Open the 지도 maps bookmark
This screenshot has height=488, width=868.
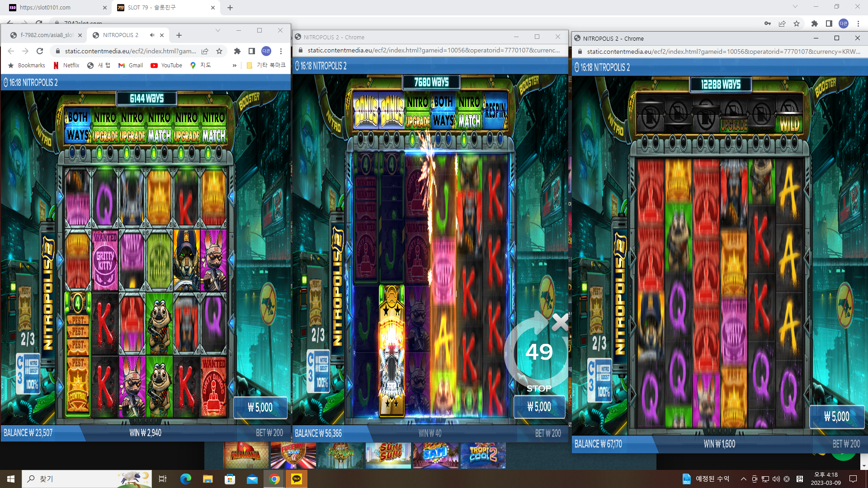(x=201, y=66)
